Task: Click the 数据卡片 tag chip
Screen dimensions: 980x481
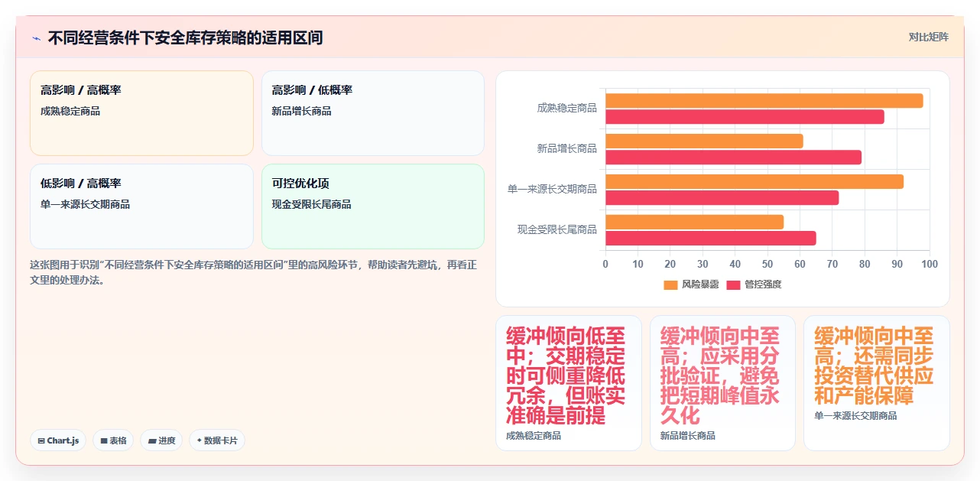Action: pyautogui.click(x=217, y=440)
